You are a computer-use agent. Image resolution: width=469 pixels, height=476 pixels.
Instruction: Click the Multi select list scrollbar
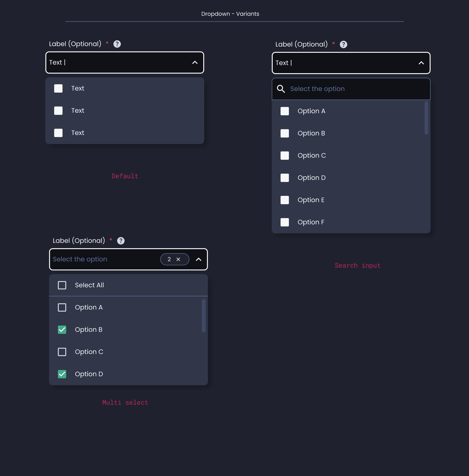204,316
